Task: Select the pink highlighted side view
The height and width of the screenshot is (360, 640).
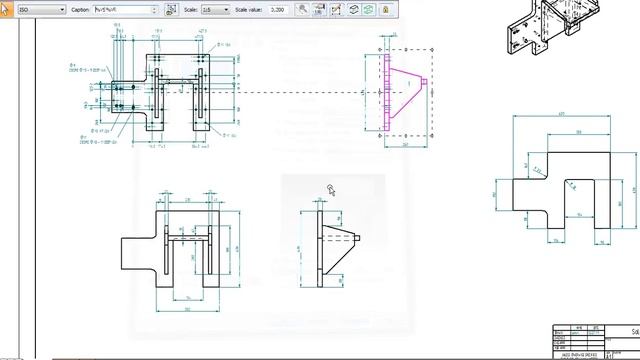Action: point(406,92)
